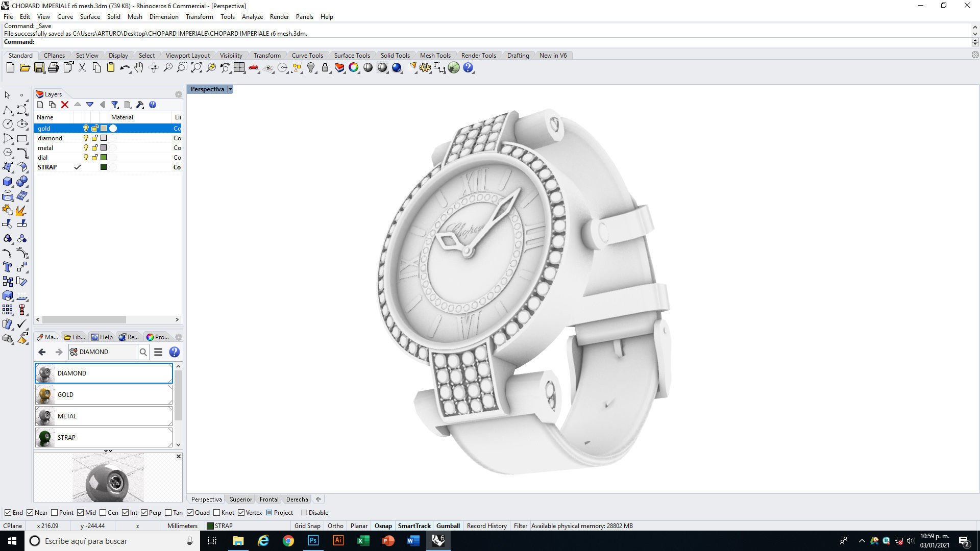Image resolution: width=980 pixels, height=551 pixels.
Task: Save the model with the diskette icon
Action: point(39,67)
